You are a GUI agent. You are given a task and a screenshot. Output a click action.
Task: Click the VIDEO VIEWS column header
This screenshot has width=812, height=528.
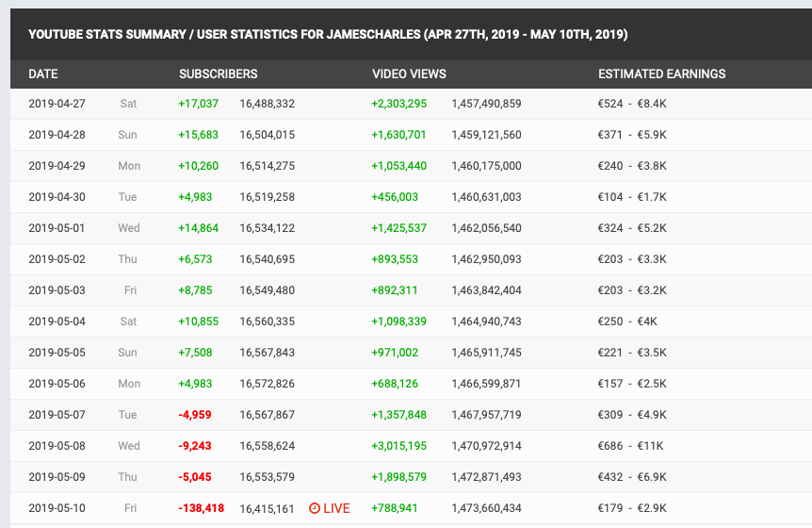pyautogui.click(x=409, y=74)
